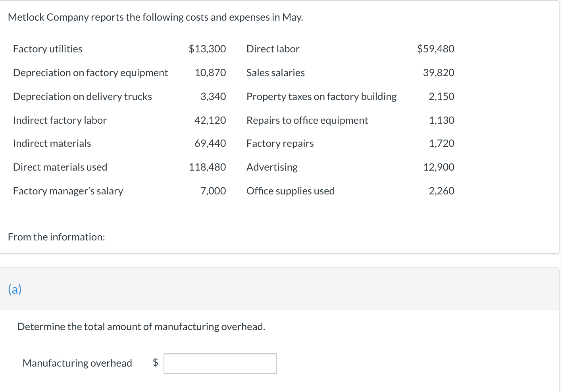Viewport: 562px width, 392px height.
Task: Click the Manufacturing overhead input field
Action: pyautogui.click(x=220, y=363)
